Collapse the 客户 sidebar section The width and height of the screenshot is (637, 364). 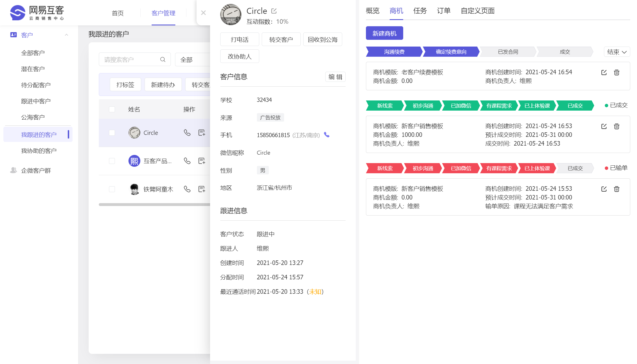[67, 35]
